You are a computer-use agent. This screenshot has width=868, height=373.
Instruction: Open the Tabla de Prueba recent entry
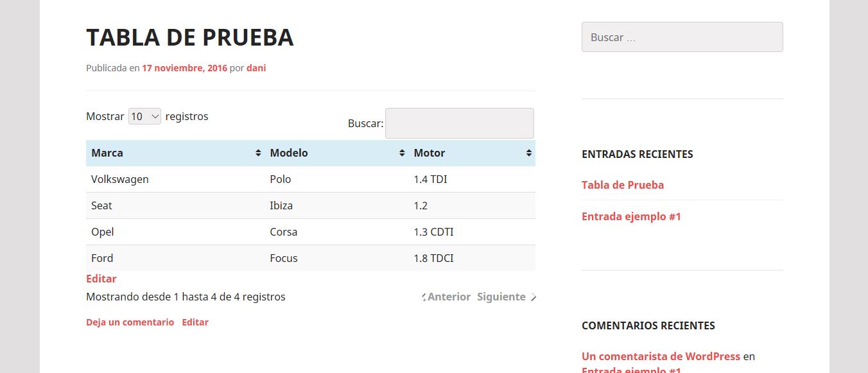(x=622, y=184)
